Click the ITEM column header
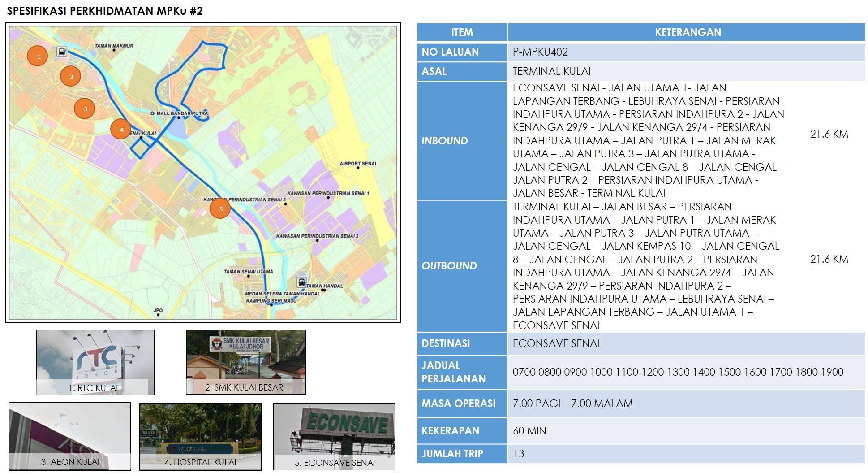This screenshot has width=868, height=473. coord(462,32)
